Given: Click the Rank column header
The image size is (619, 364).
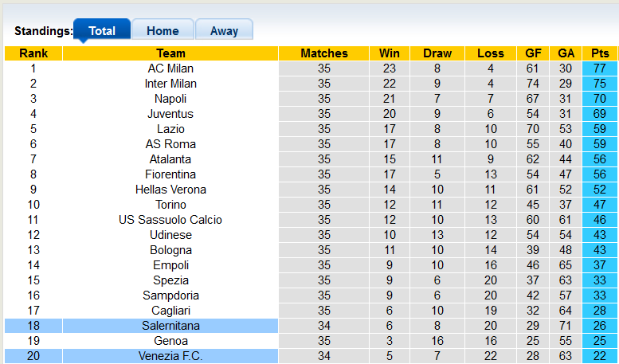Looking at the screenshot, I should (33, 53).
